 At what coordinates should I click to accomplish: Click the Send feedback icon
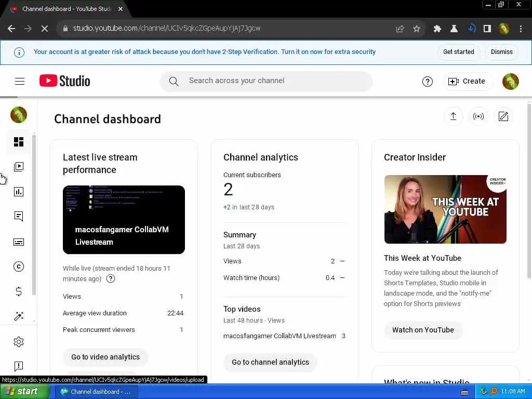(x=19, y=366)
